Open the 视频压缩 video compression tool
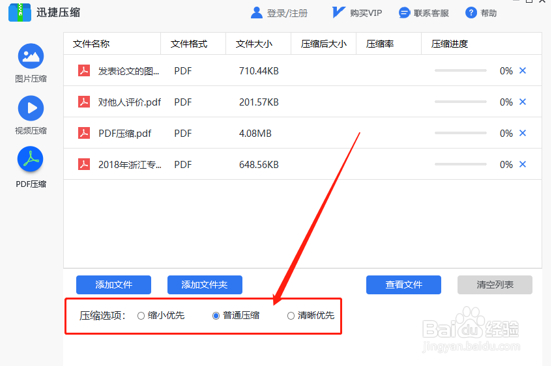 pyautogui.click(x=31, y=108)
